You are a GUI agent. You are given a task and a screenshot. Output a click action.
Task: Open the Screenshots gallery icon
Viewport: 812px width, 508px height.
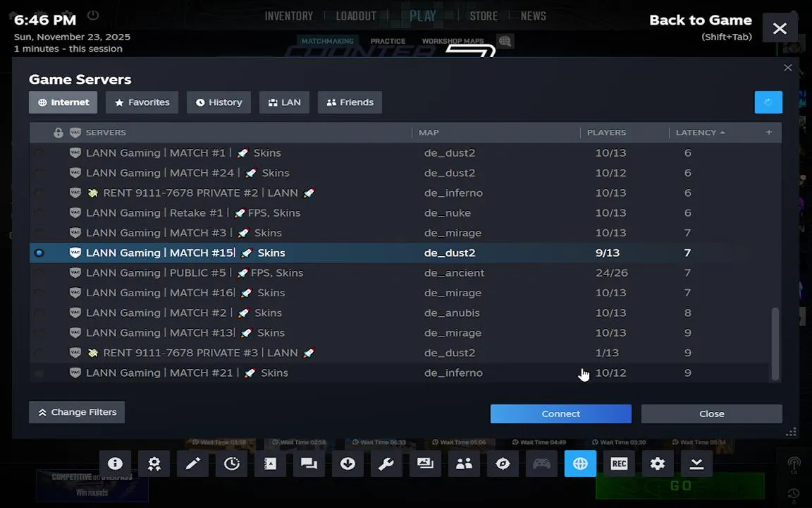pyautogui.click(x=425, y=464)
